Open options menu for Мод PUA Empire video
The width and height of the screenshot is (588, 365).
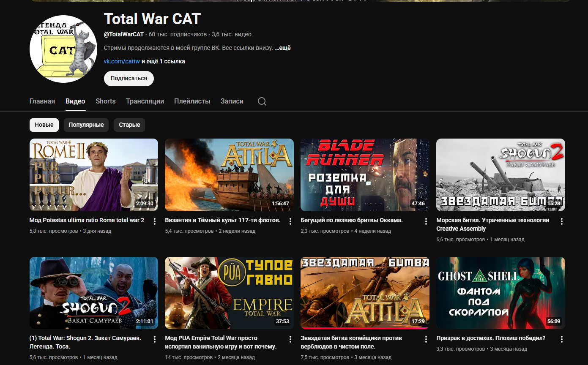[x=290, y=339]
